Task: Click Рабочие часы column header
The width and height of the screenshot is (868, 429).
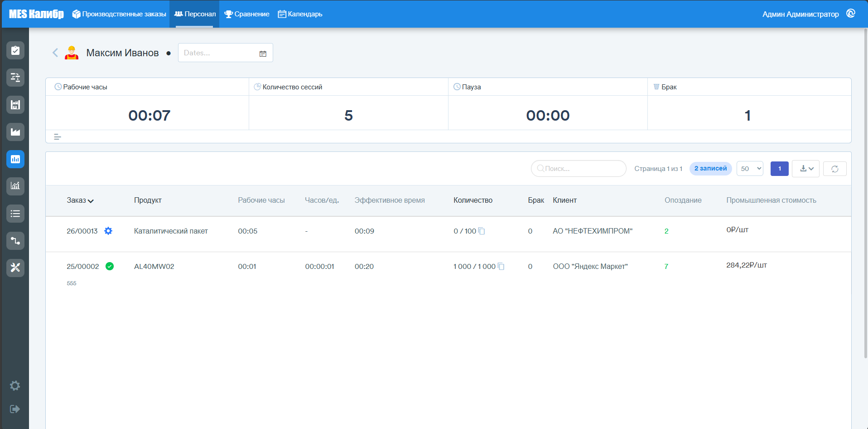Action: [x=261, y=200]
